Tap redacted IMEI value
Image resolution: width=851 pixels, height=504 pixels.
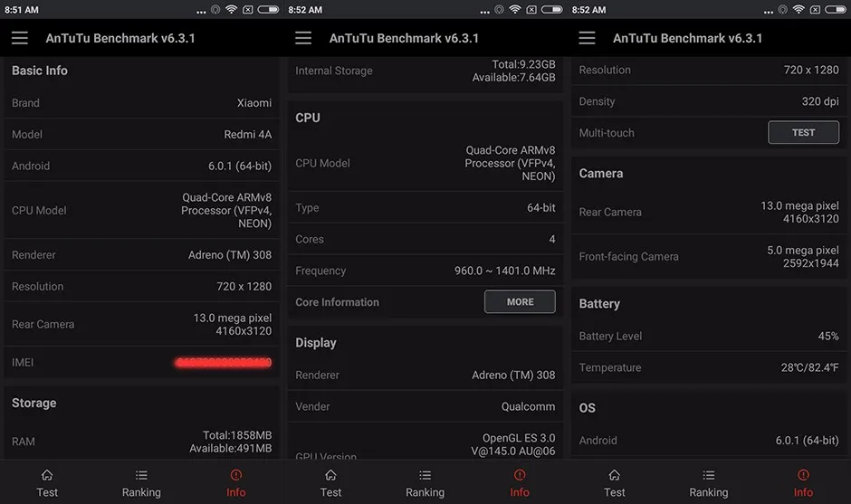click(224, 363)
